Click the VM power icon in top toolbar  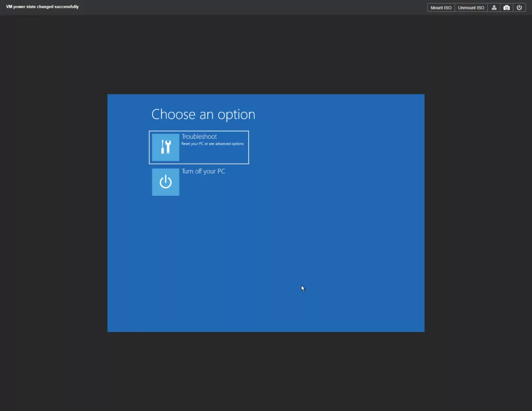519,8
